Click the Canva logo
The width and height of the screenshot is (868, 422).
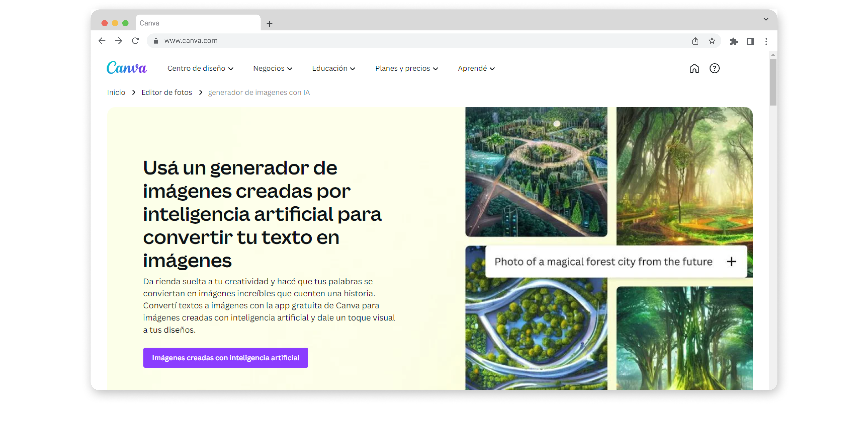[126, 68]
